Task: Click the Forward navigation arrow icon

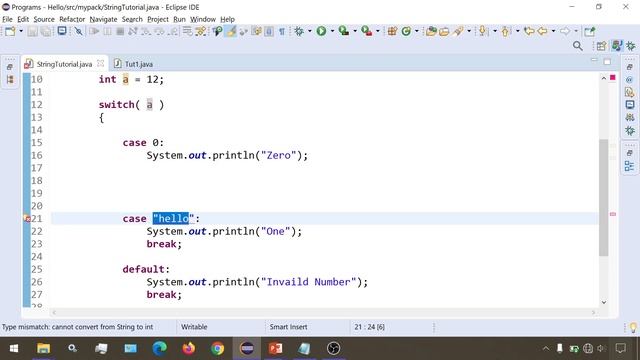Action: tap(565, 31)
